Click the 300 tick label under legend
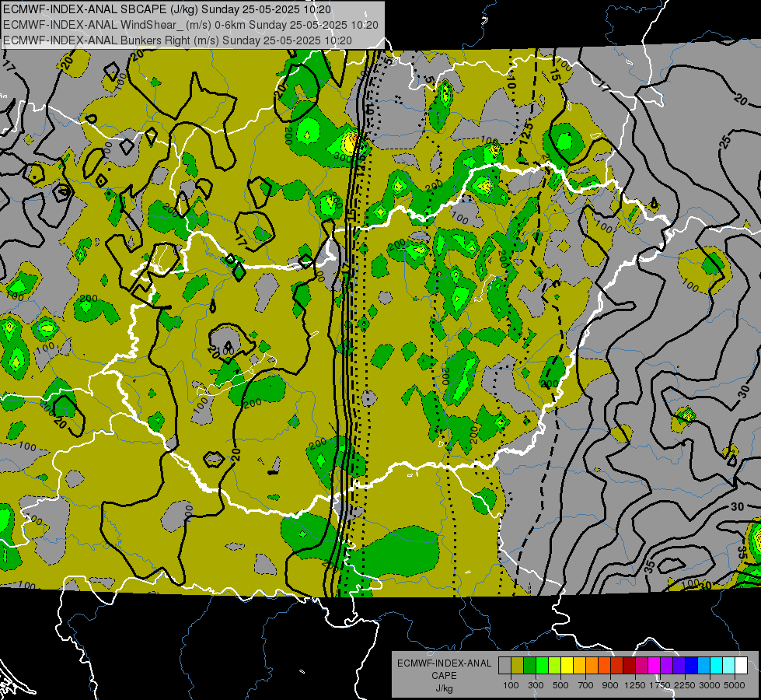 [536, 685]
